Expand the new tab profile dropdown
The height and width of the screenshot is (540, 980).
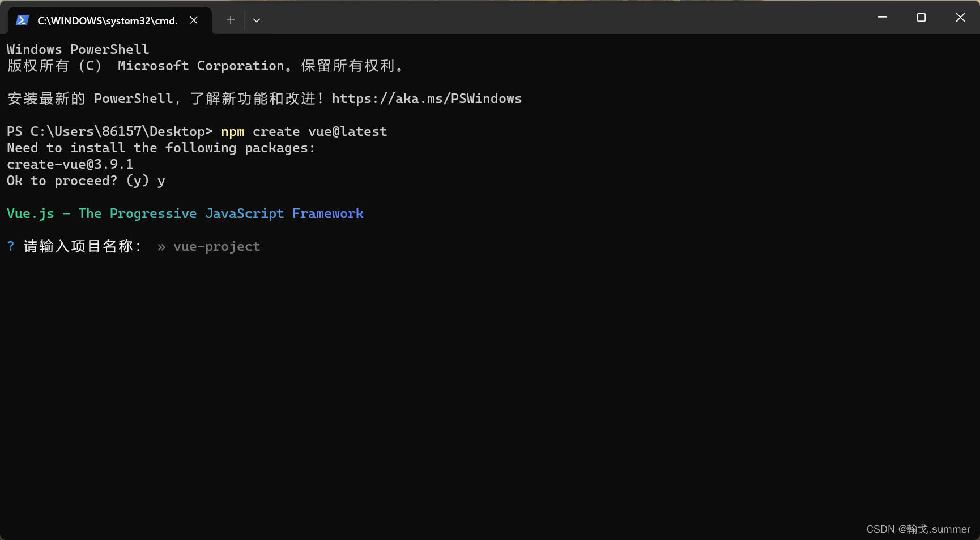point(257,20)
